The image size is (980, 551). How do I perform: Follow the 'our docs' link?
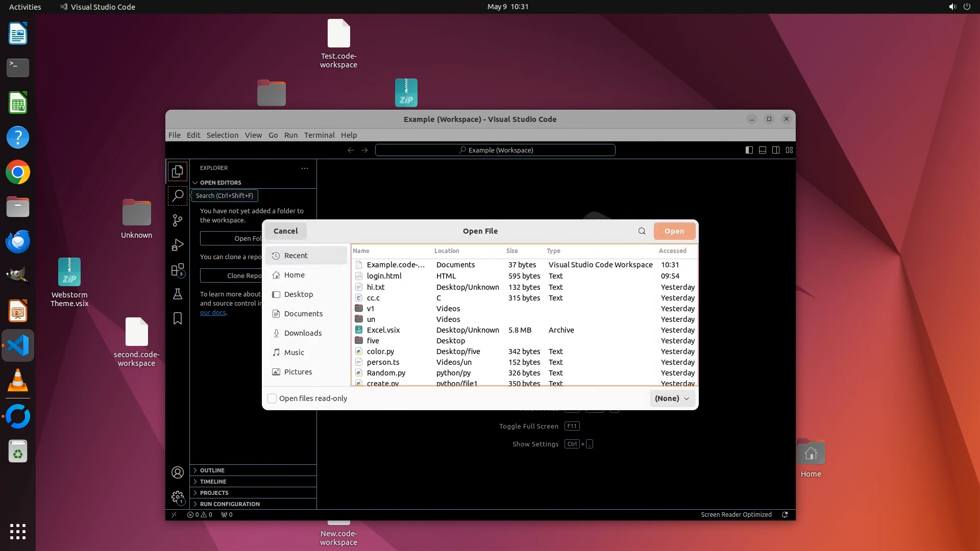(x=212, y=312)
